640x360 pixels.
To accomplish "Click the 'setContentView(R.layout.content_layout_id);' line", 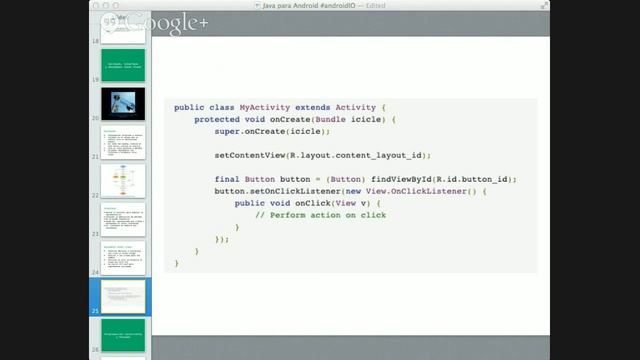I will pos(322,156).
